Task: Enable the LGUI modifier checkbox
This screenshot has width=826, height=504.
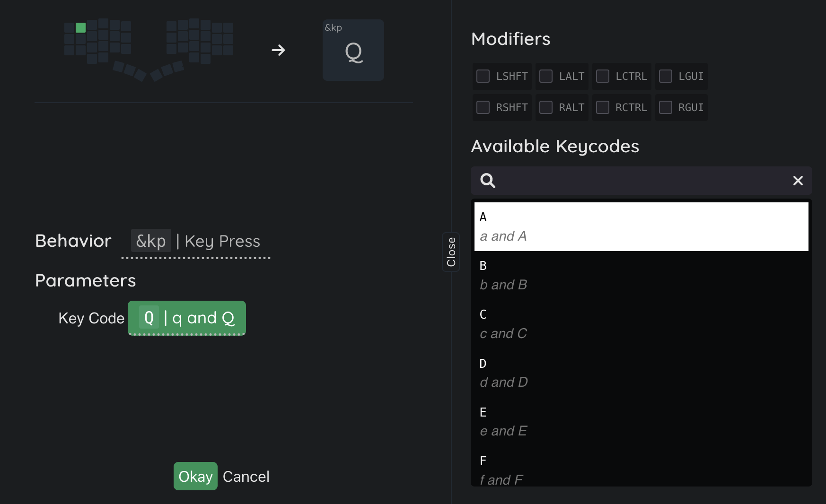Action: (666, 76)
